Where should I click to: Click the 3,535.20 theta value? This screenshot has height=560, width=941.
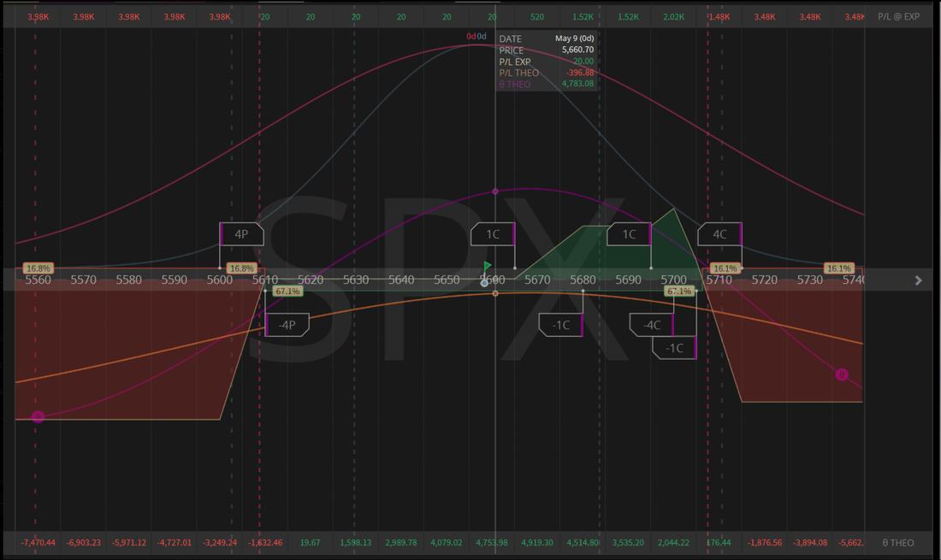[x=628, y=543]
